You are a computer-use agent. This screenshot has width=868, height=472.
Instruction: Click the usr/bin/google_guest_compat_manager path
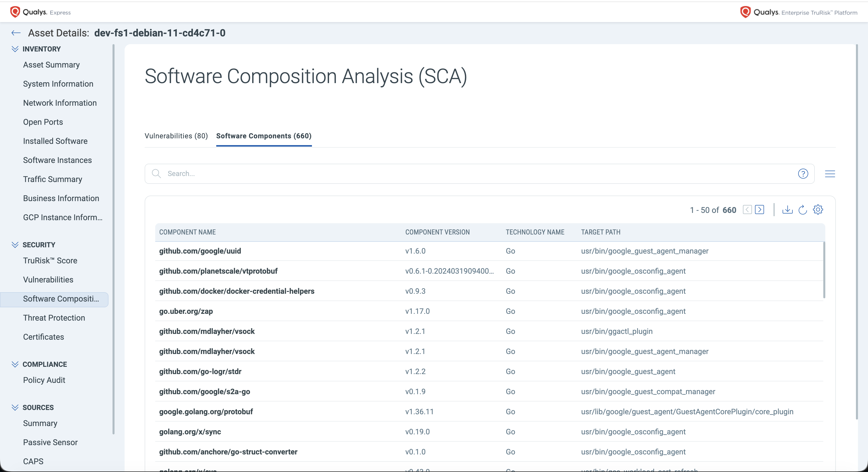coord(648,391)
